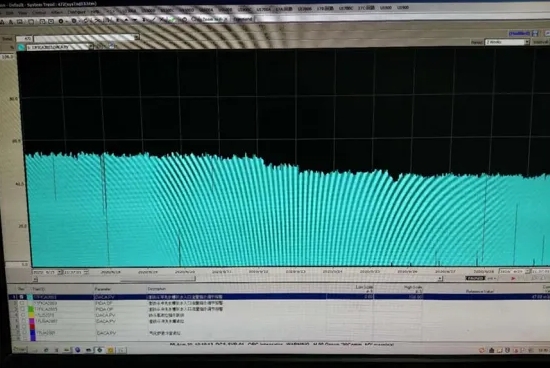Click the Start button on taskbar
550x368 pixels.
point(19,349)
